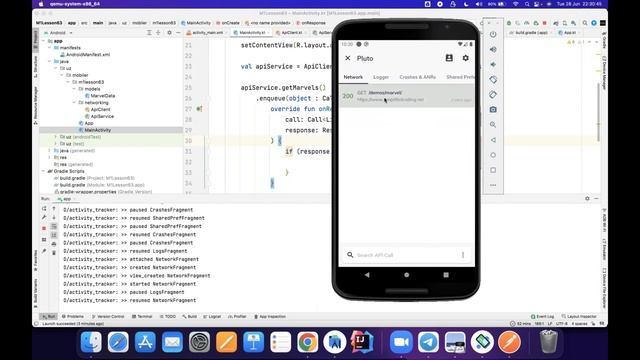Expand the res folder
Image resolution: width=640 pixels, height=360 pixels.
click(50, 157)
